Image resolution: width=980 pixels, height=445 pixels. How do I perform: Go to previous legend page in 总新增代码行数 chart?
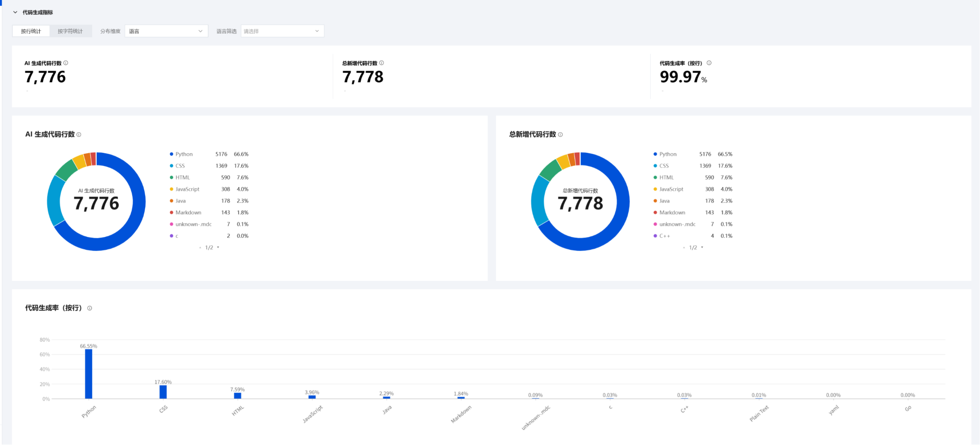pos(684,248)
